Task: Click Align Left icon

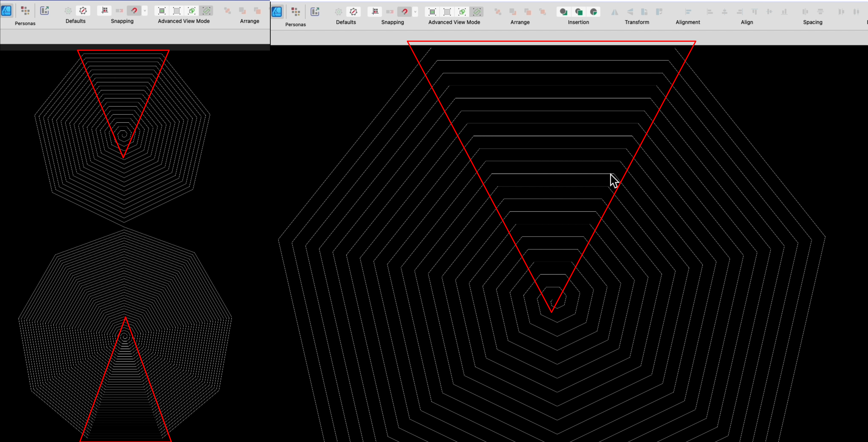Action: tap(710, 12)
